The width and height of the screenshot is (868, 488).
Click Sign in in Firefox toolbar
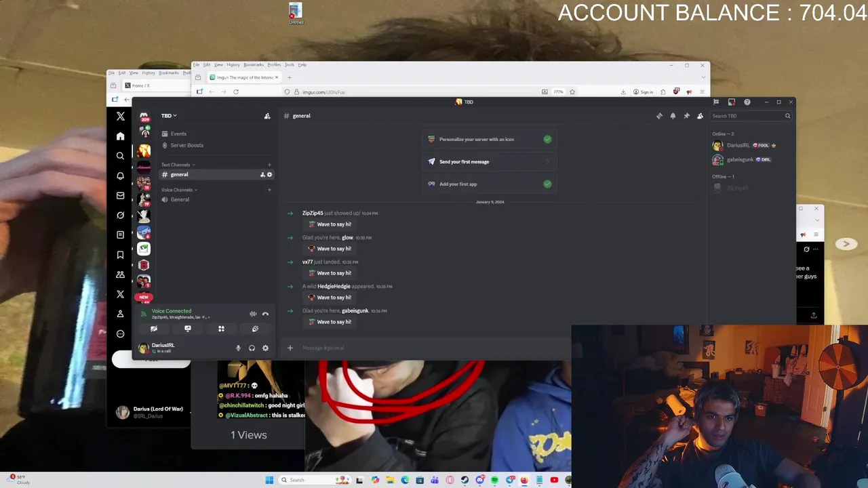tap(643, 92)
